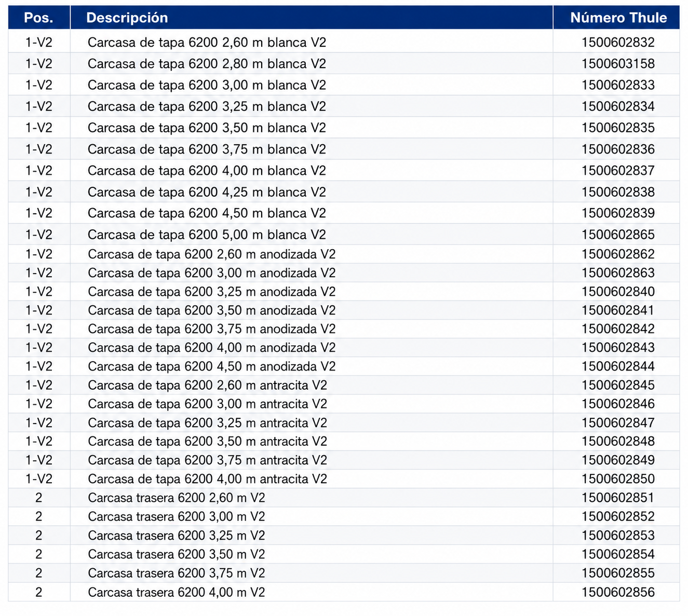The image size is (688, 616).
Task: Select part number 1500602835
Action: tap(618, 128)
